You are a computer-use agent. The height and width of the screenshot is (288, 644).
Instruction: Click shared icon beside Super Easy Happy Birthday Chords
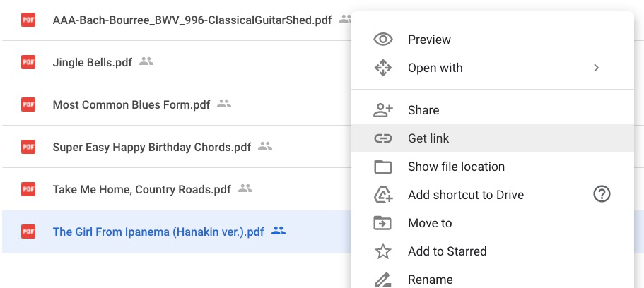click(x=265, y=146)
